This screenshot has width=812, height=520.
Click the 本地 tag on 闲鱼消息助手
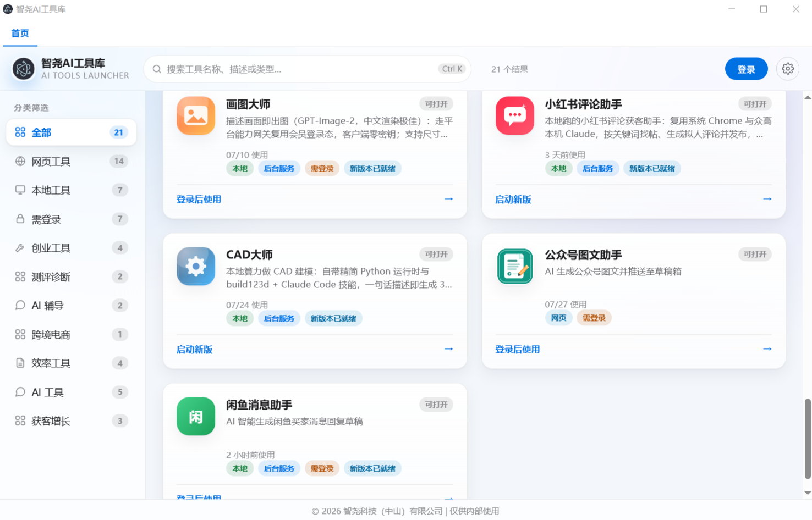coord(240,468)
